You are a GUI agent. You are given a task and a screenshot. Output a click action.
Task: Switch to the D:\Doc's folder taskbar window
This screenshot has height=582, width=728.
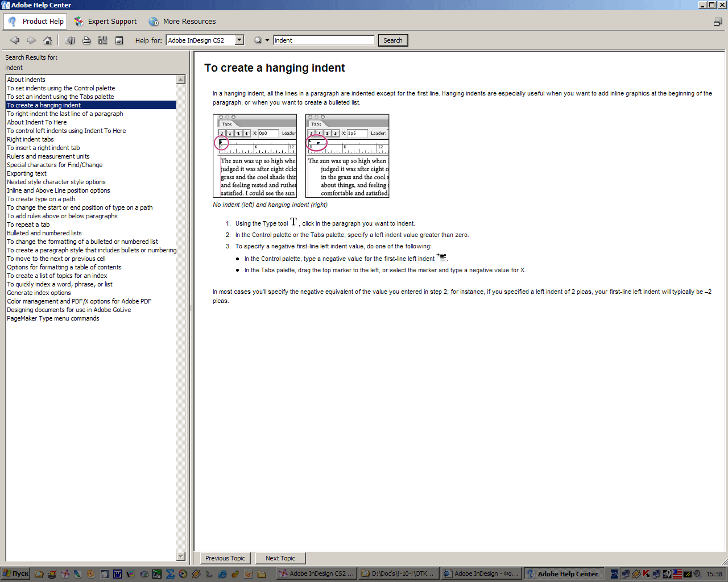coord(399,574)
